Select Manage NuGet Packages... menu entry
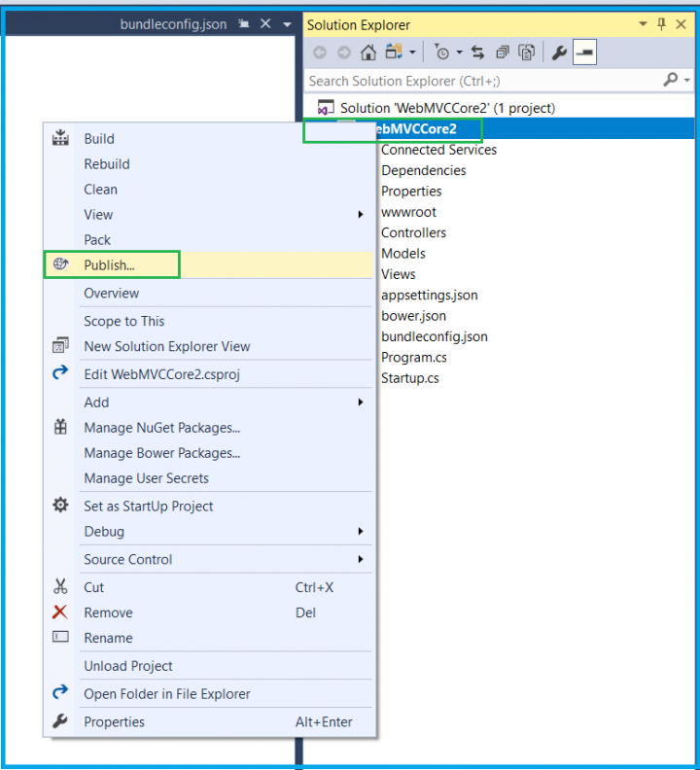 [161, 428]
